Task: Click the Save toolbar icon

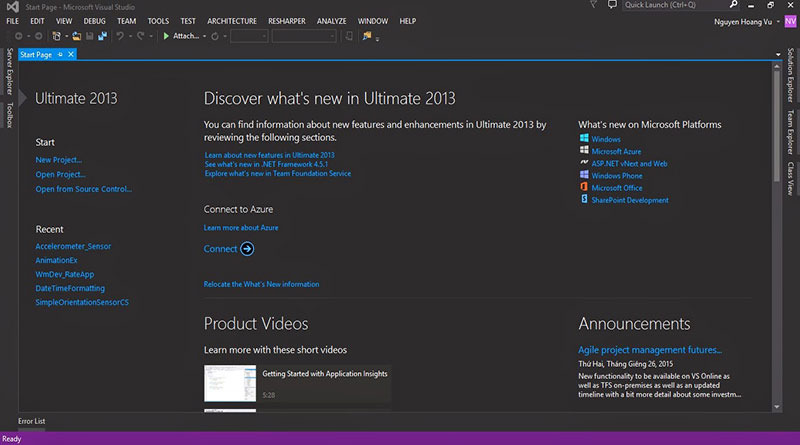Action: pos(89,36)
